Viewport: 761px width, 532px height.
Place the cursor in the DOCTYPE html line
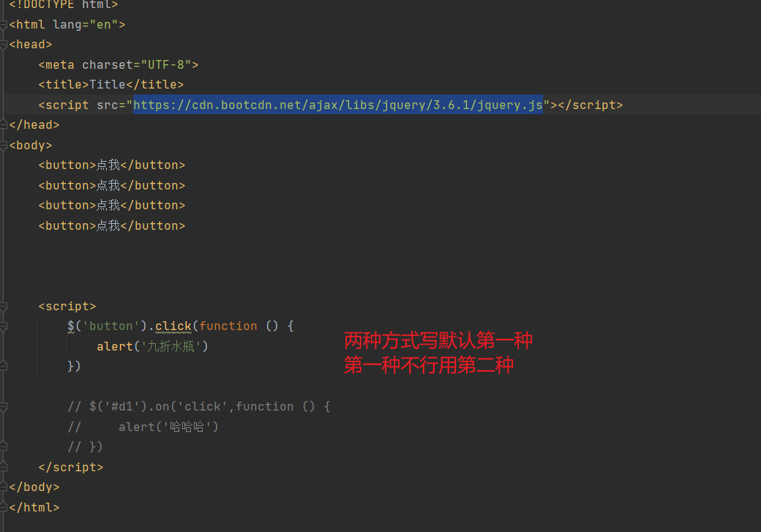[63, 5]
